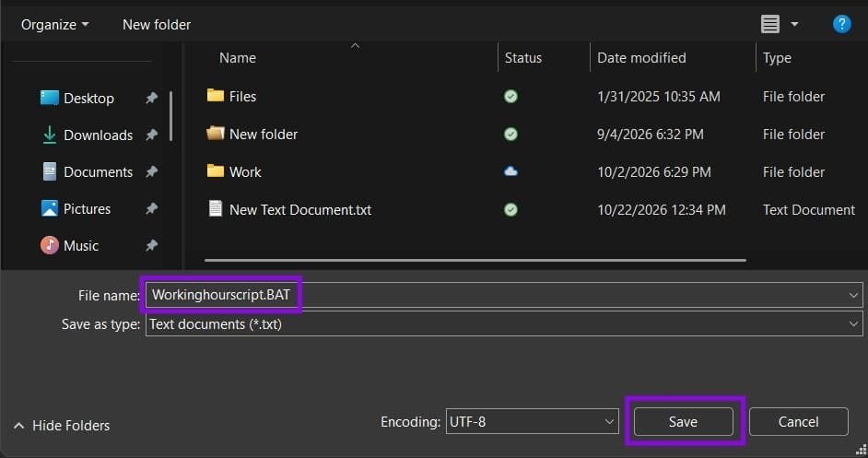
Task: Select the New folder folder icon
Action: pyautogui.click(x=216, y=133)
